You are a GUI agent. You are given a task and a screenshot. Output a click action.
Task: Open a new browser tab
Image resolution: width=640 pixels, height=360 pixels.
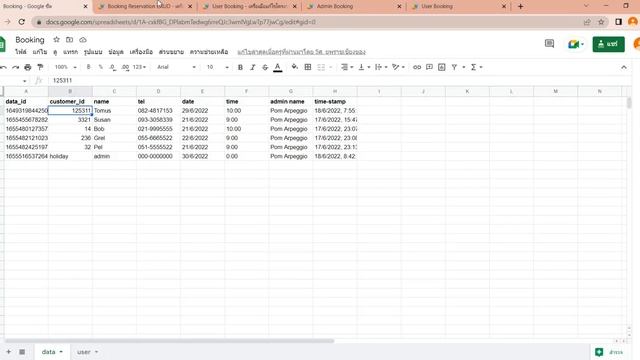[x=520, y=7]
